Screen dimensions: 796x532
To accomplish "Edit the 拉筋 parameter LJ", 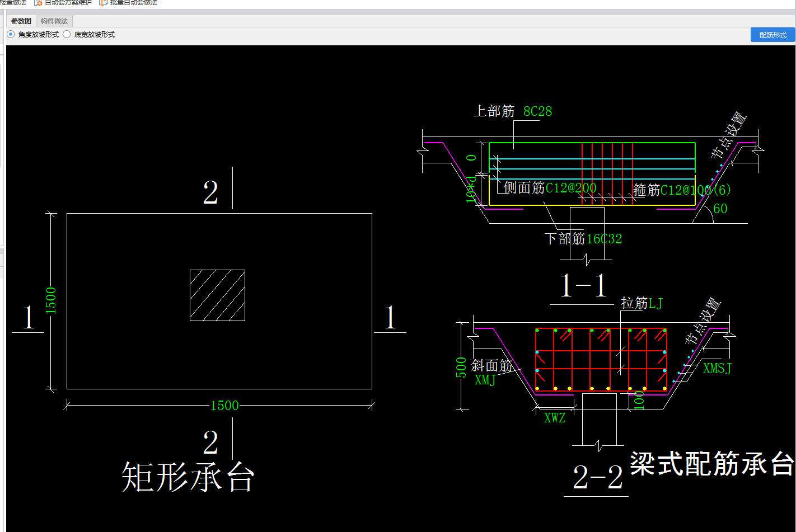I will (655, 304).
